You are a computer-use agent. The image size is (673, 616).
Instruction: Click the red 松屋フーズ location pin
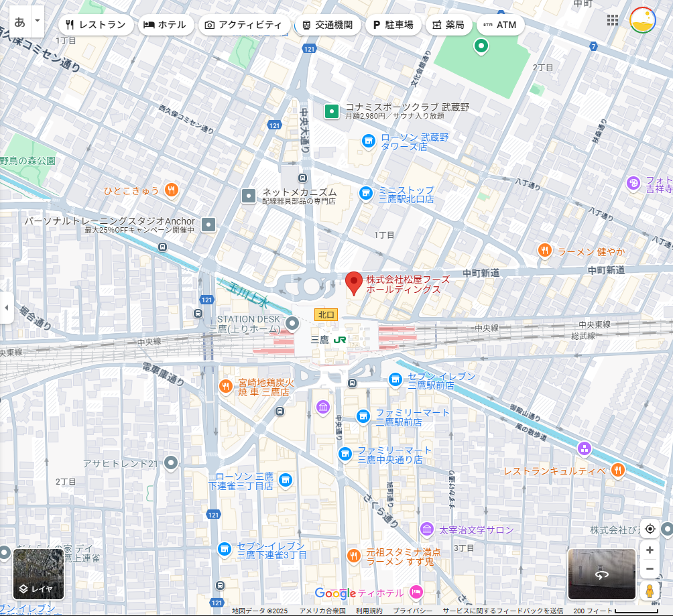(x=353, y=283)
